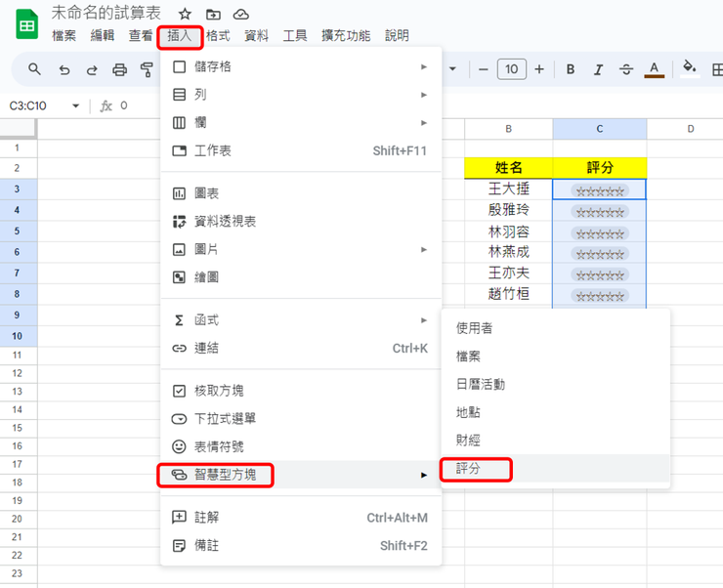Click the search magnifier icon in toolbar
Image resolution: width=723 pixels, height=588 pixels.
[x=34, y=69]
